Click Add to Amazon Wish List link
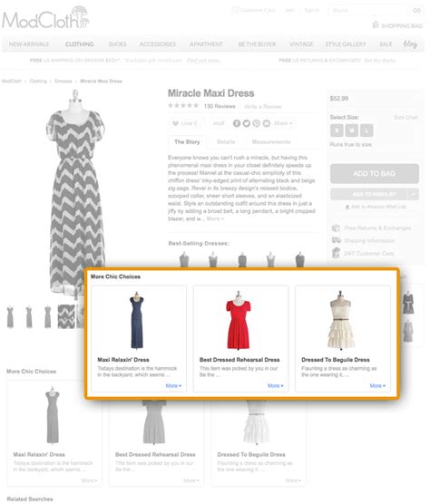430x504 pixels. (378, 207)
